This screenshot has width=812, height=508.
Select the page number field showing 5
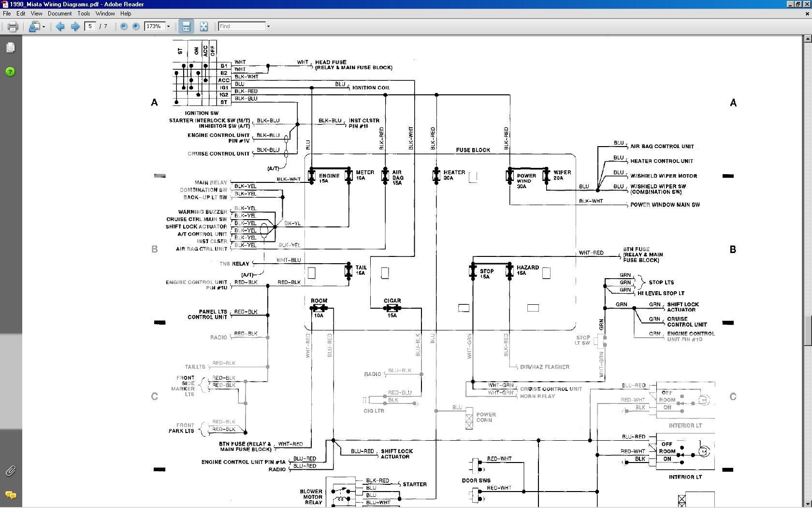tap(90, 26)
